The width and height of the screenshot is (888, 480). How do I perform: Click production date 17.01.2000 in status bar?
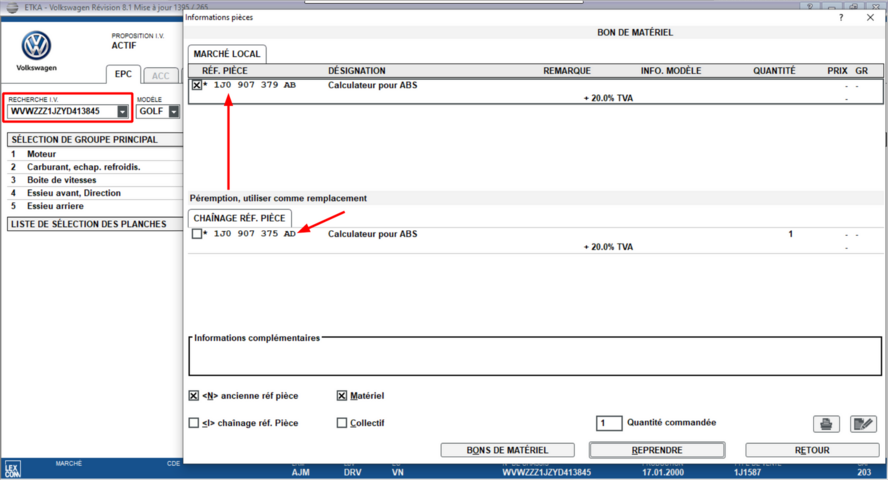click(663, 472)
